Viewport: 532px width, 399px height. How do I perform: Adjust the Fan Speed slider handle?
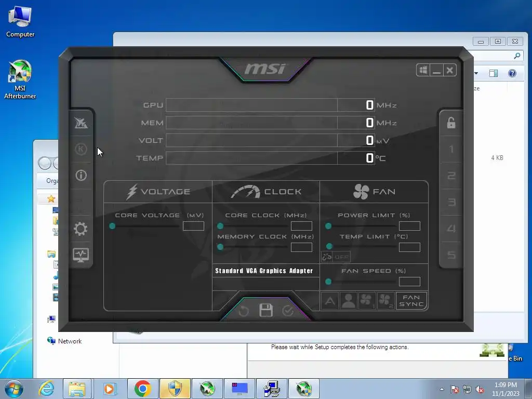(328, 282)
